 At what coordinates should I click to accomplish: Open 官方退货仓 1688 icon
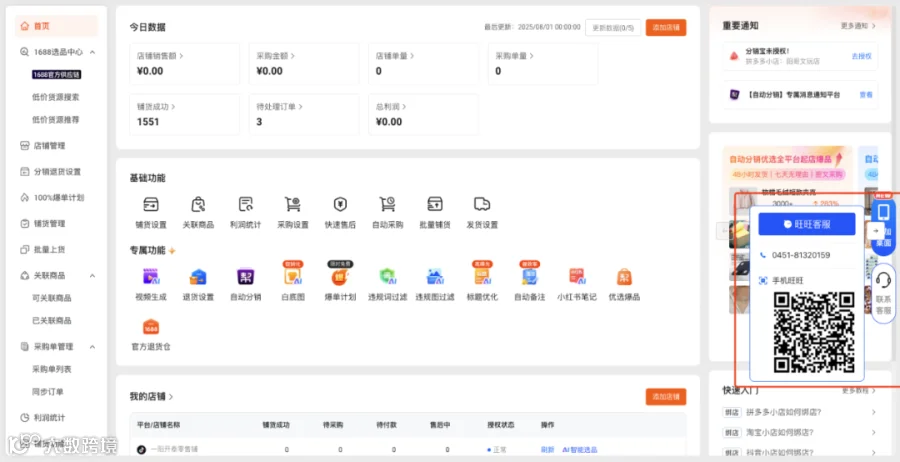pyautogui.click(x=150, y=327)
